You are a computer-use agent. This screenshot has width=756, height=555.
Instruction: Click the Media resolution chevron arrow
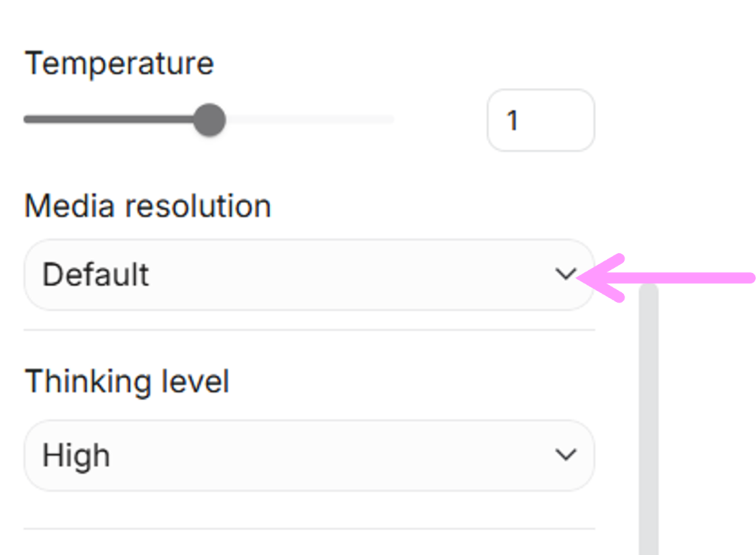point(566,275)
